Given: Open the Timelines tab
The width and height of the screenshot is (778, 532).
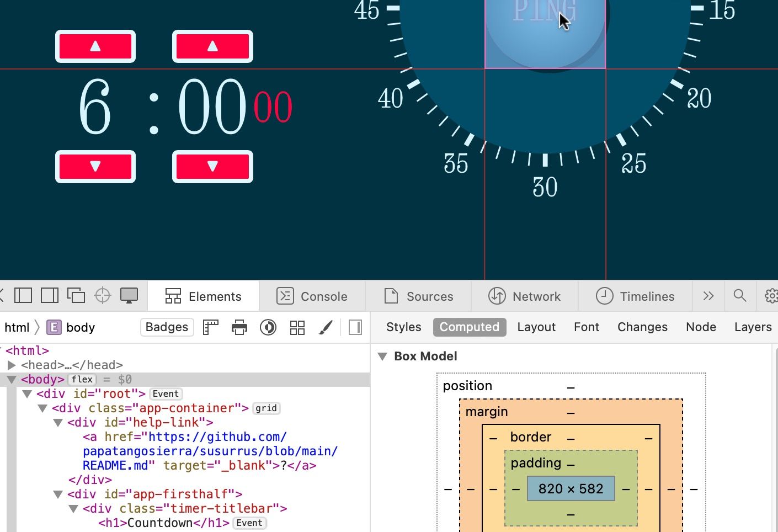Looking at the screenshot, I should pyautogui.click(x=635, y=296).
